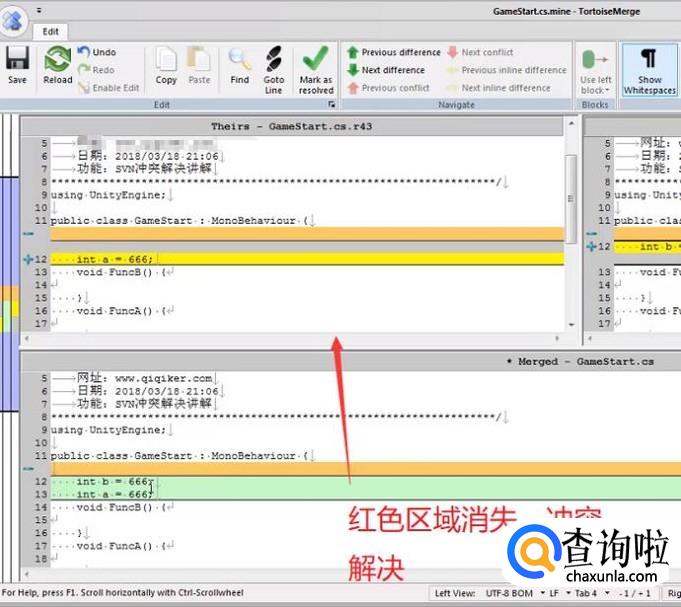Click Mark as resolved checkmark
The image size is (681, 607).
[316, 70]
